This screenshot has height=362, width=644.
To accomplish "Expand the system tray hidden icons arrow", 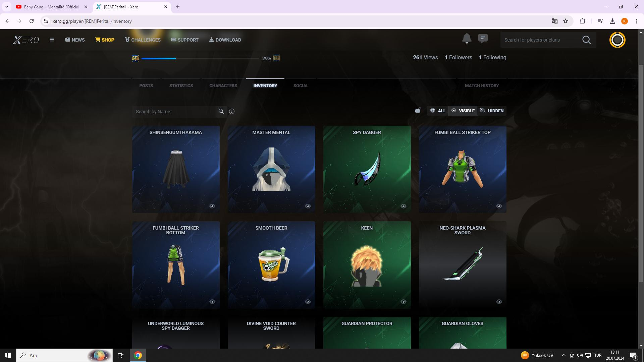I will (563, 355).
